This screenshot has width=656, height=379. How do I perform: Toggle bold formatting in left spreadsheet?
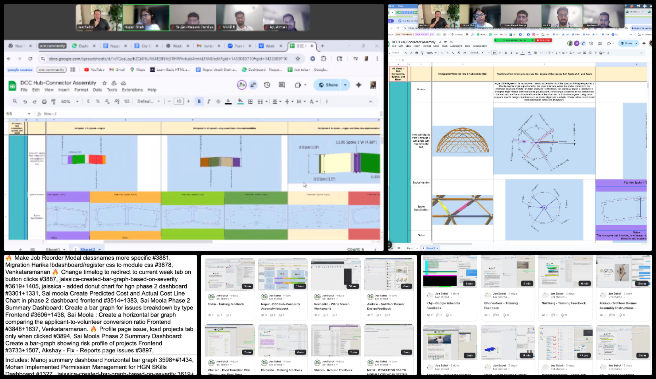point(199,101)
